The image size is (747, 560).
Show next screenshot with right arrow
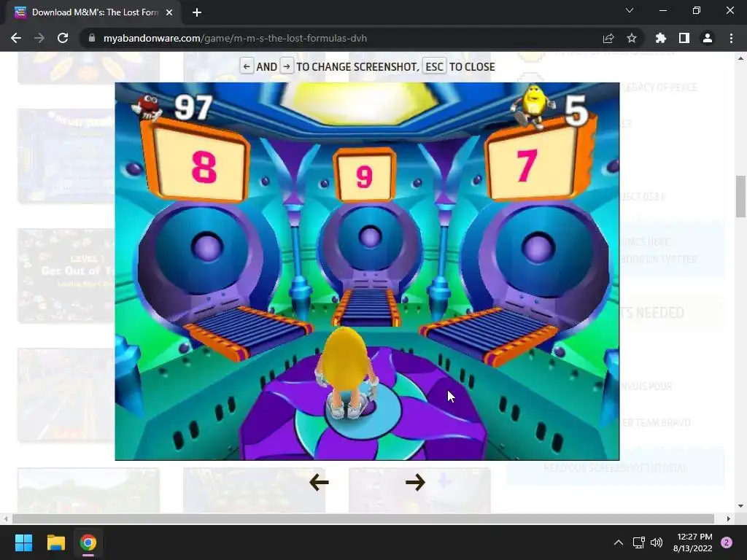(415, 483)
